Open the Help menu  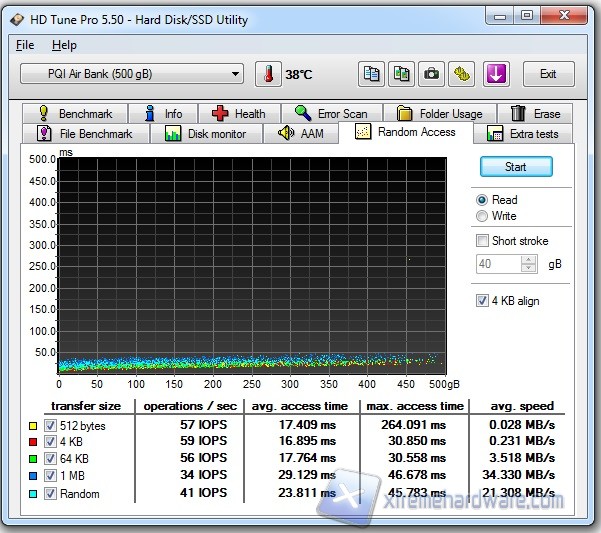click(x=64, y=45)
